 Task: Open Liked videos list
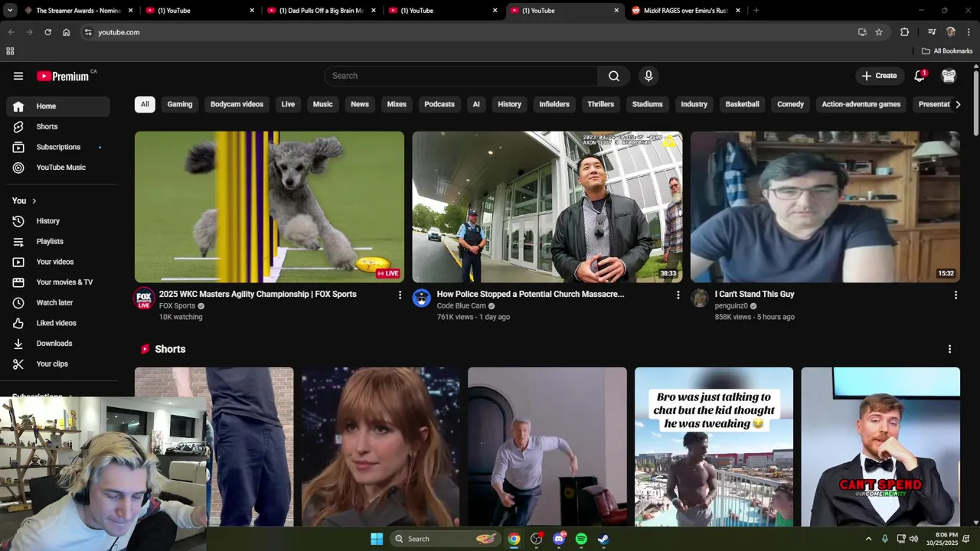point(57,323)
